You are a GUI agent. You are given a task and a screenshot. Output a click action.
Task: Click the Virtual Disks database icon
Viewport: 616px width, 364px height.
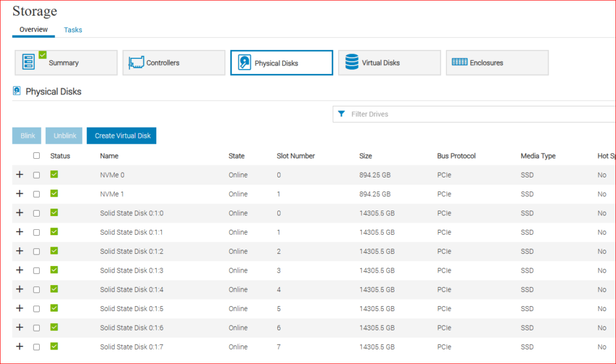[x=352, y=62]
